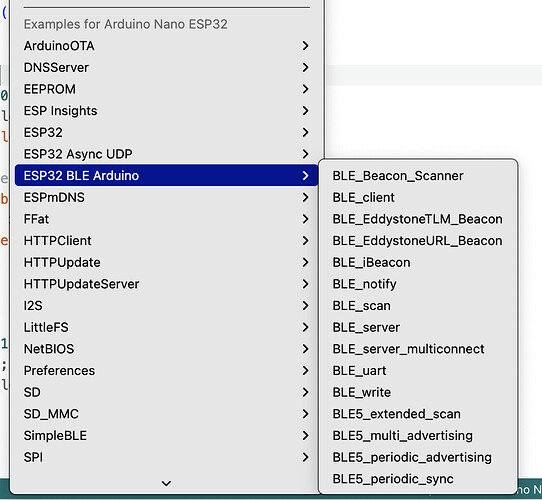Open the BLE_server_multiconnect example
Screen dimensions: 542x500
pos(418,349)
